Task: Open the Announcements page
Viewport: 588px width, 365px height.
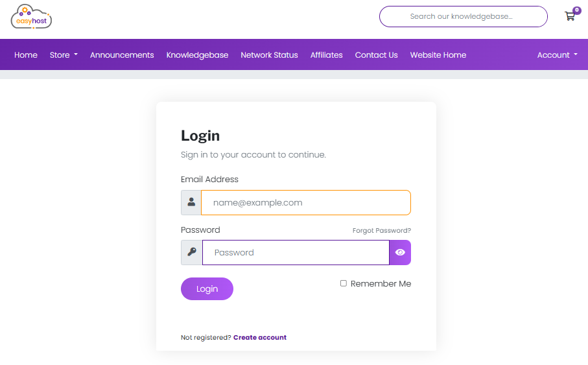Action: tap(122, 55)
